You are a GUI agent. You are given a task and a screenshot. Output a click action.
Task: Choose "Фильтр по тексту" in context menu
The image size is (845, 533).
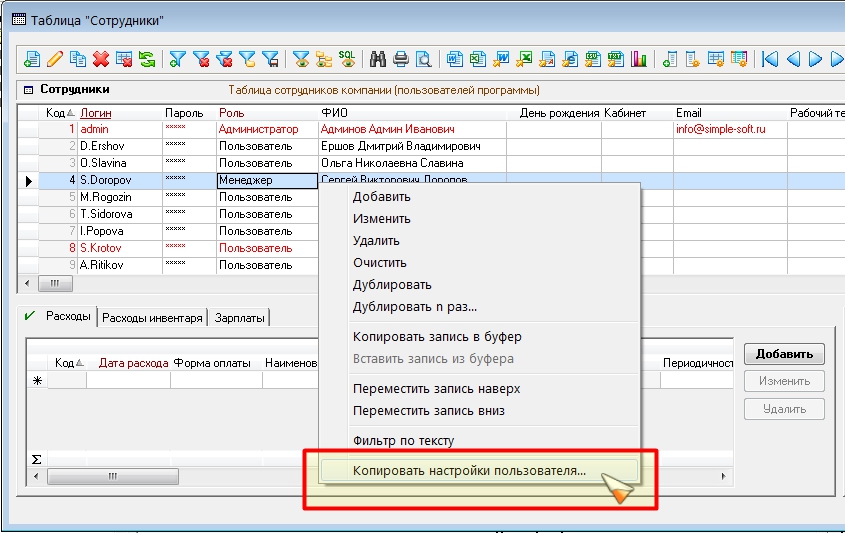pyautogui.click(x=403, y=440)
